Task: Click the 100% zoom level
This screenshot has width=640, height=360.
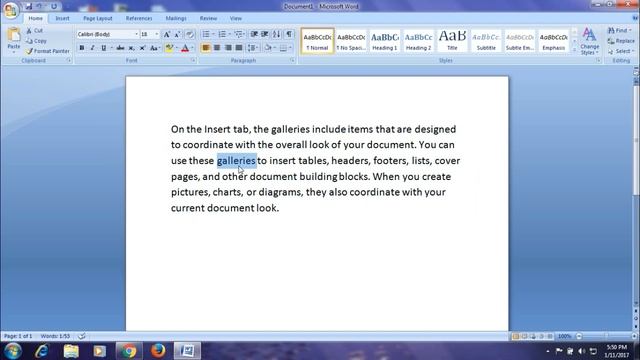Action: pos(565,336)
